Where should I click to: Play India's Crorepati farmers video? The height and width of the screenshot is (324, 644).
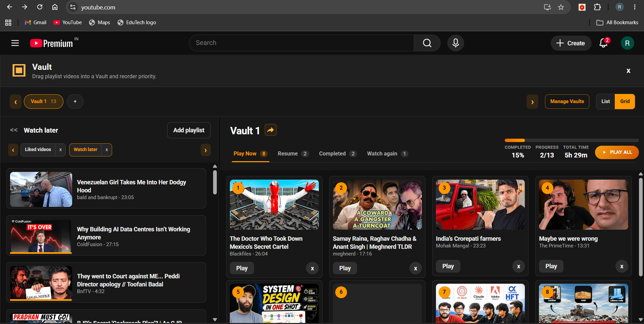point(448,266)
